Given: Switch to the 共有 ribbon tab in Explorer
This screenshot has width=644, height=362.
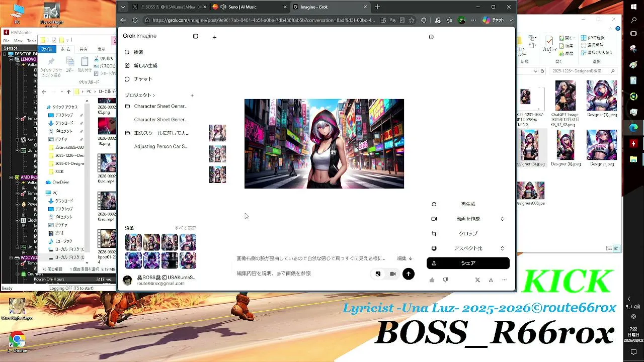Looking at the screenshot, I should 84,49.
